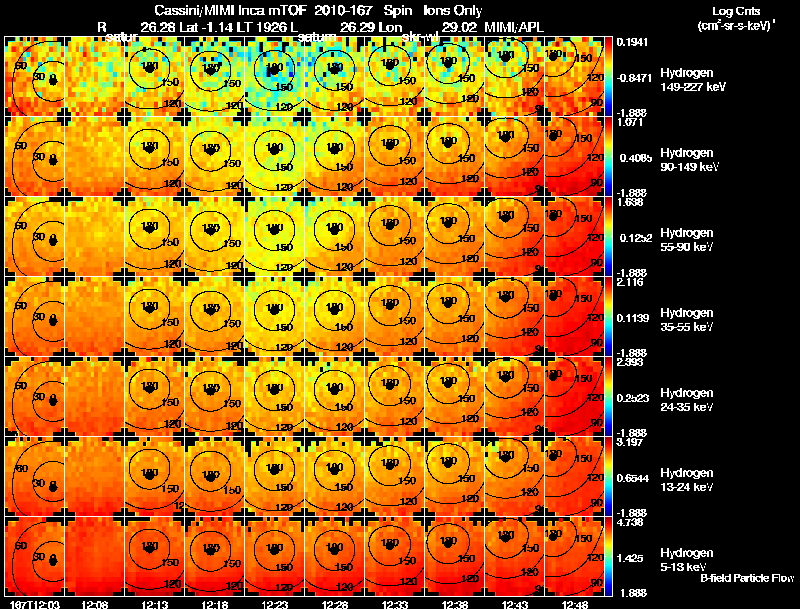
Task: Select the 12:08 panel in 5-13 keV row
Action: tap(94, 557)
